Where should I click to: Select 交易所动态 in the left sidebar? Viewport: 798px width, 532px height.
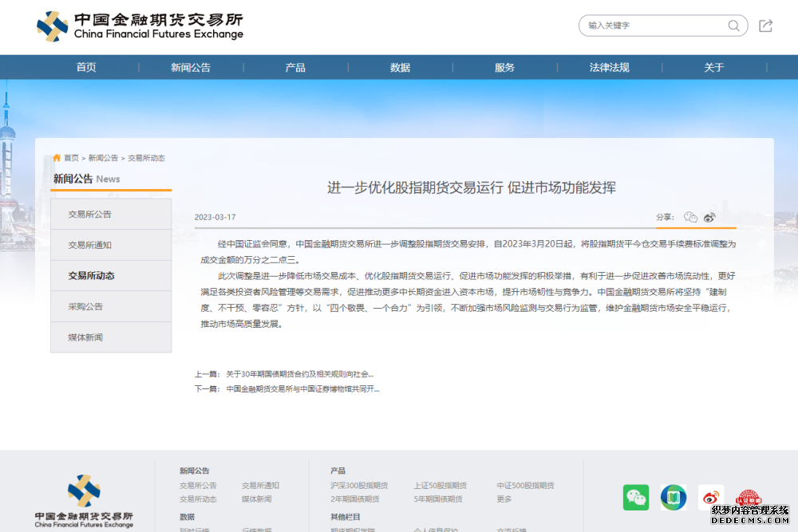tap(111, 276)
